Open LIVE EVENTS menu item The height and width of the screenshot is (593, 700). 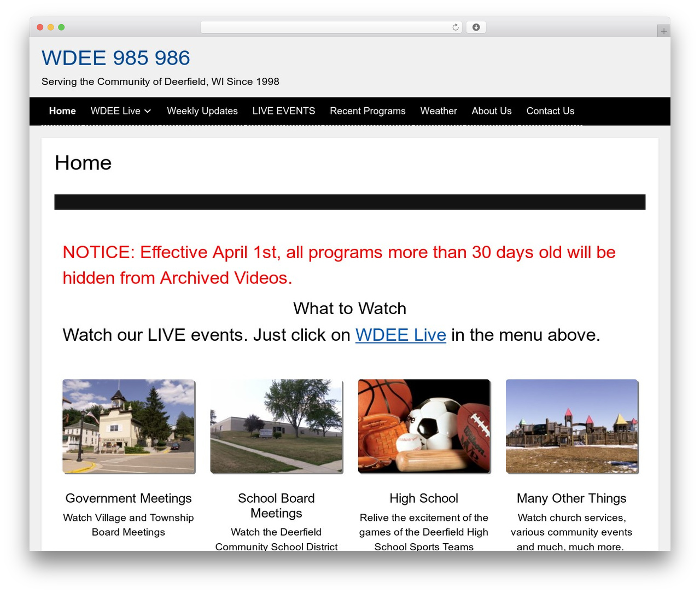coord(284,111)
